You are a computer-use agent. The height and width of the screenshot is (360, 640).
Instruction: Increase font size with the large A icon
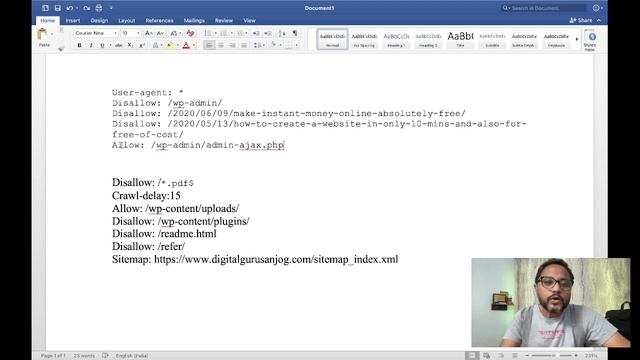pyautogui.click(x=149, y=33)
